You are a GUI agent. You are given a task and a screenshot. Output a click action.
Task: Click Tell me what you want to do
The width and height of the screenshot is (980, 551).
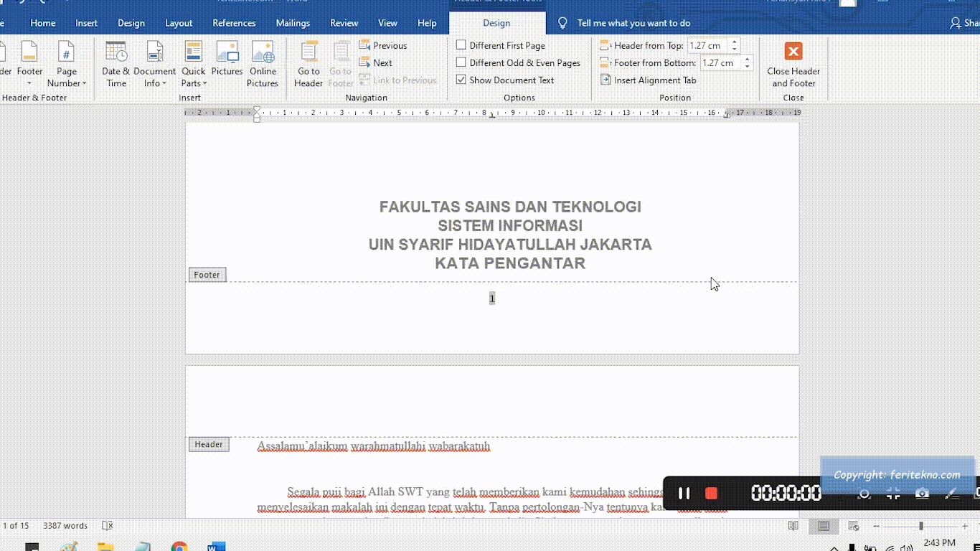pyautogui.click(x=633, y=23)
